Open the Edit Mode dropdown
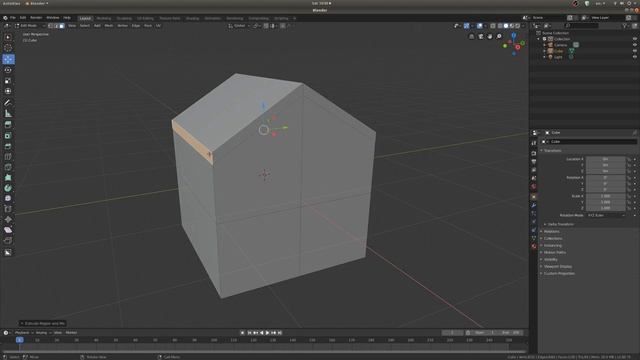The image size is (640, 360). point(30,26)
